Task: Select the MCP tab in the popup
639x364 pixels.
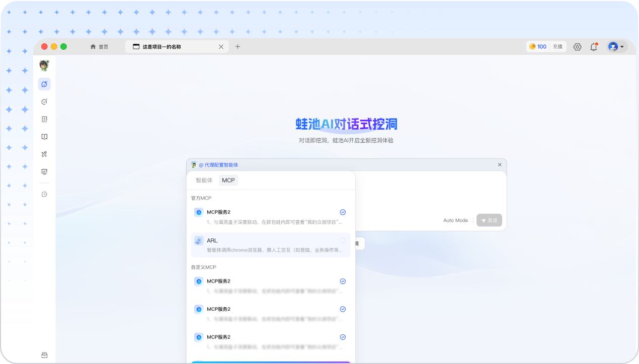Action: pos(228,180)
